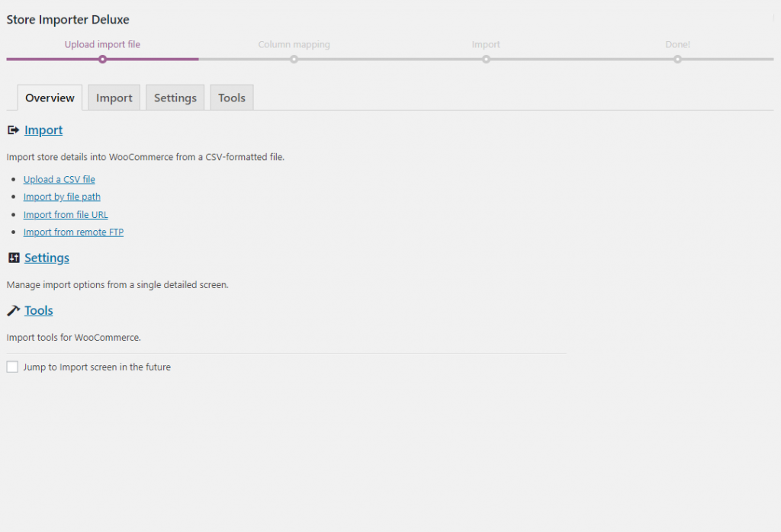This screenshot has height=532, width=781.
Task: Click the Upload import file step marker
Action: tap(102, 59)
